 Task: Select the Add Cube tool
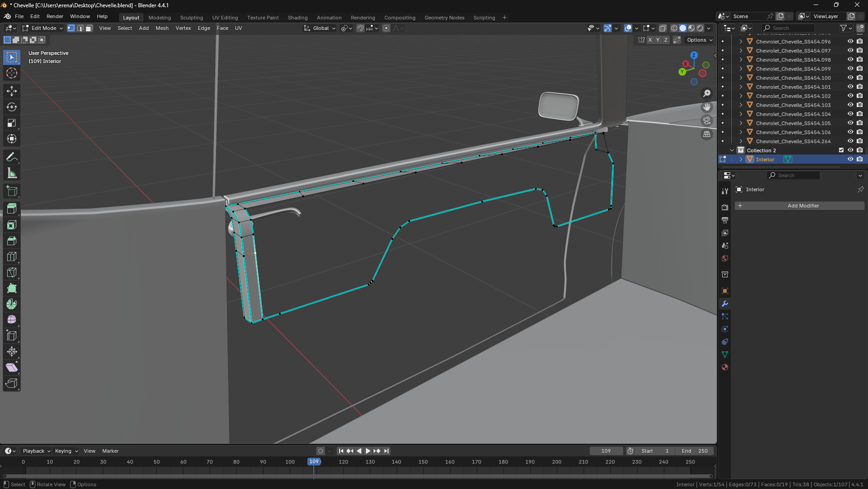click(12, 191)
